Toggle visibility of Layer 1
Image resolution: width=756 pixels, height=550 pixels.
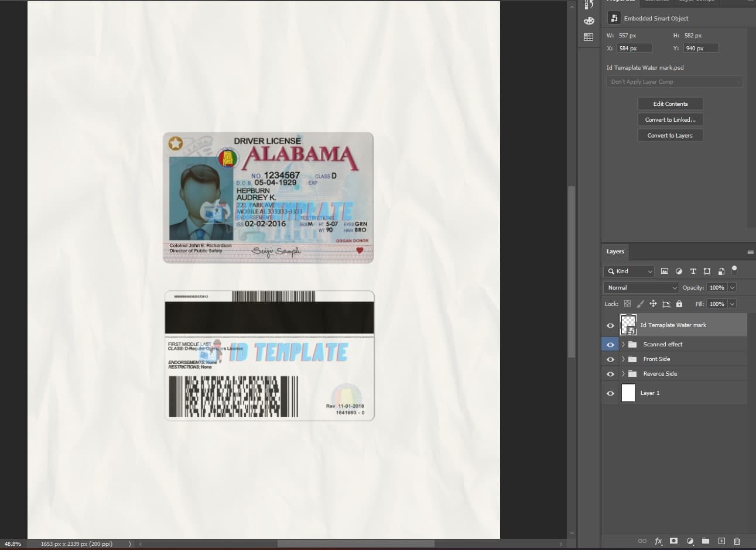click(x=610, y=393)
